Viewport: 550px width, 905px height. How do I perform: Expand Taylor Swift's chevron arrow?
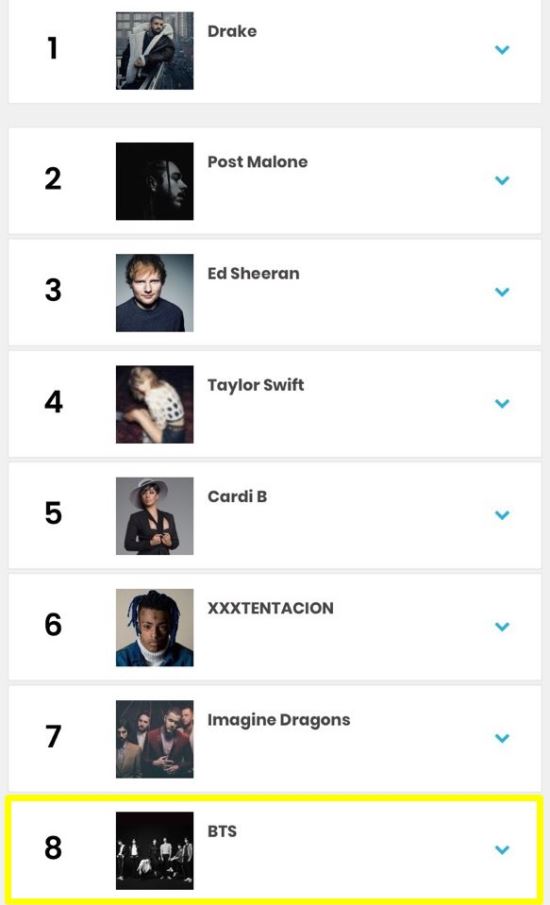pyautogui.click(x=502, y=403)
